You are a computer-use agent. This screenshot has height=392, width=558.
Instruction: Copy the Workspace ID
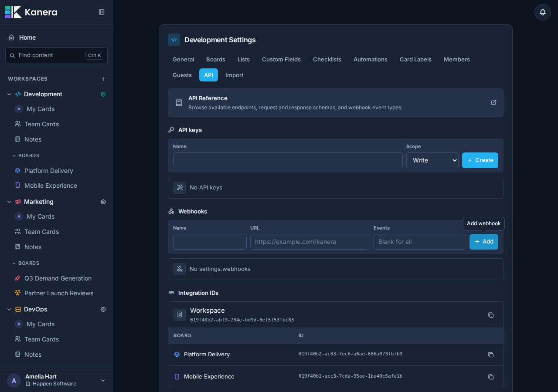coord(491,315)
